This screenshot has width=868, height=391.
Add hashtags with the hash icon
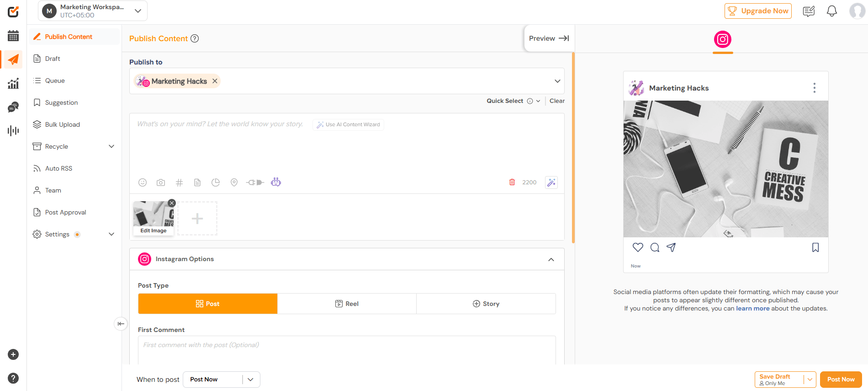tap(179, 182)
